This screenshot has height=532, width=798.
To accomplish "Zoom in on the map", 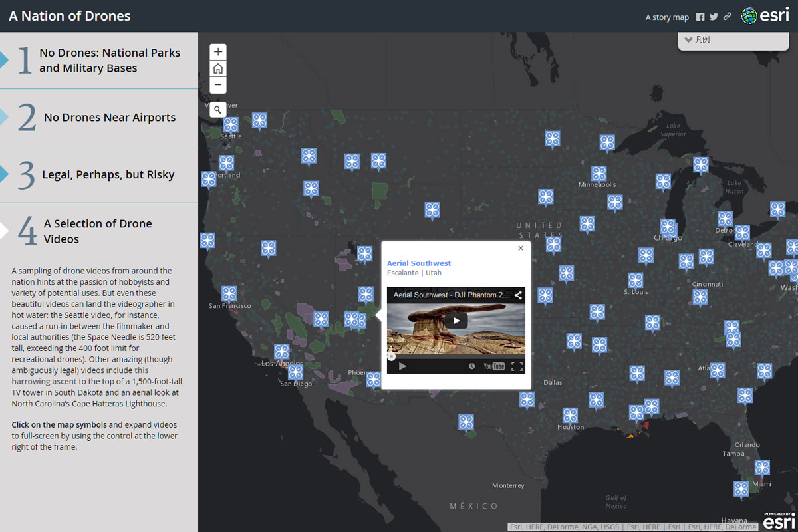I will [x=218, y=52].
